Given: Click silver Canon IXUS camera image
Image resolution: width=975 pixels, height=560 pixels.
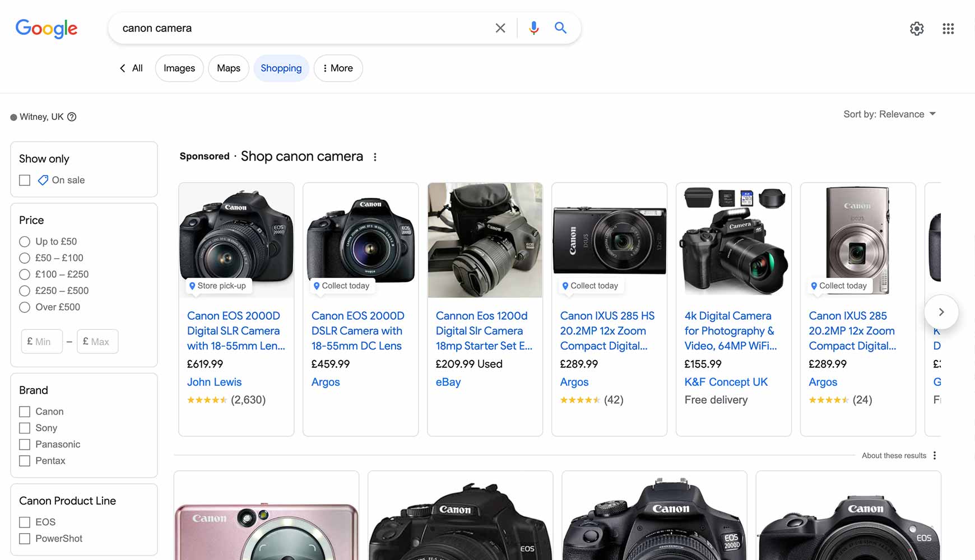Looking at the screenshot, I should [x=858, y=240].
